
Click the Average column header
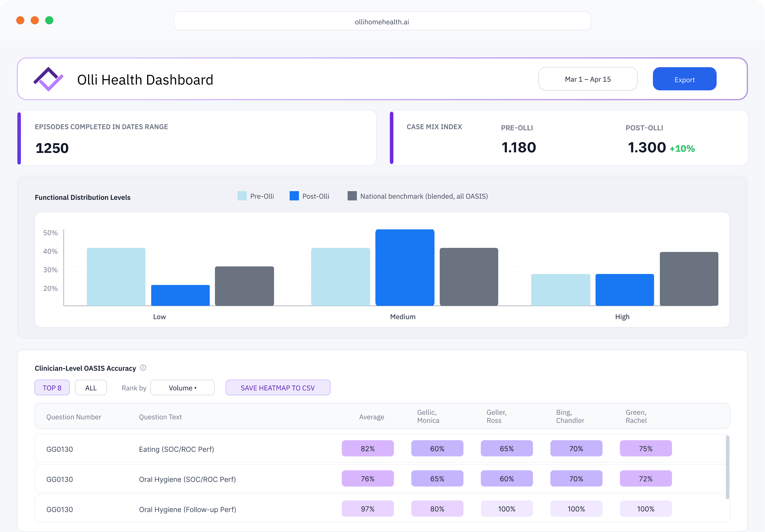[x=371, y=417]
